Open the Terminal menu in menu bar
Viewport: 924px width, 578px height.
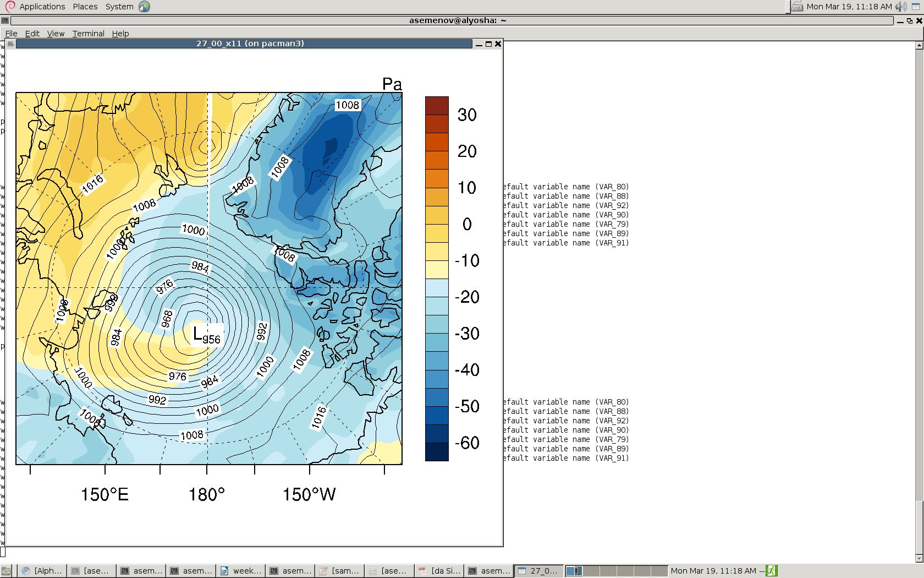[x=88, y=34]
